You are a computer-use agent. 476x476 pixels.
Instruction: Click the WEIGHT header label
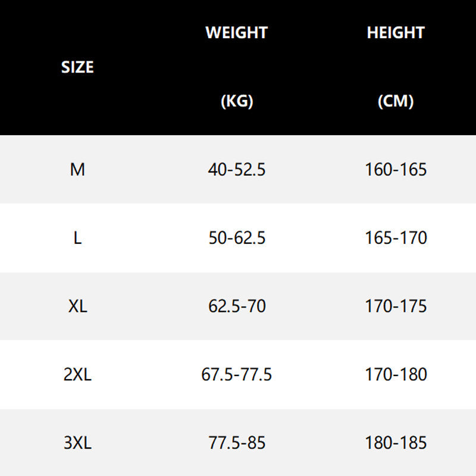coord(237,33)
